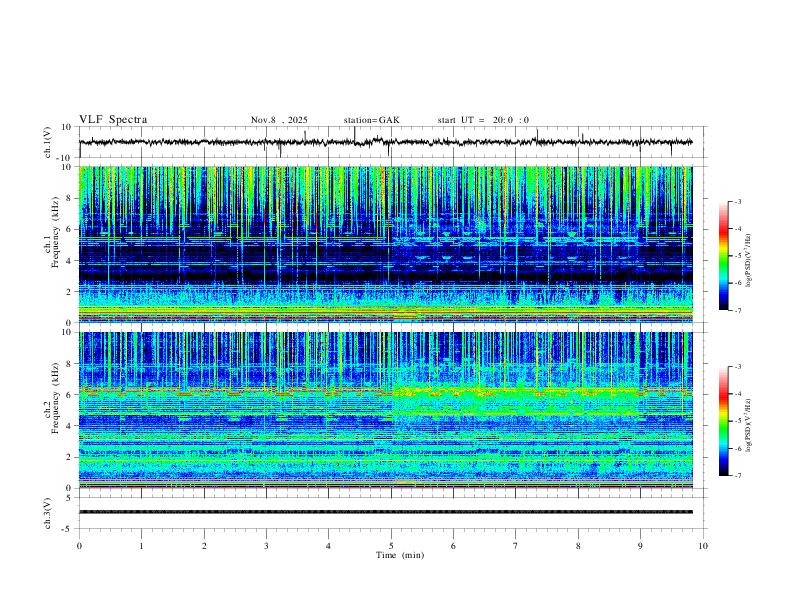The width and height of the screenshot is (792, 612).
Task: Click the ch.1 spectrogram color scale bar
Action: (x=724, y=256)
